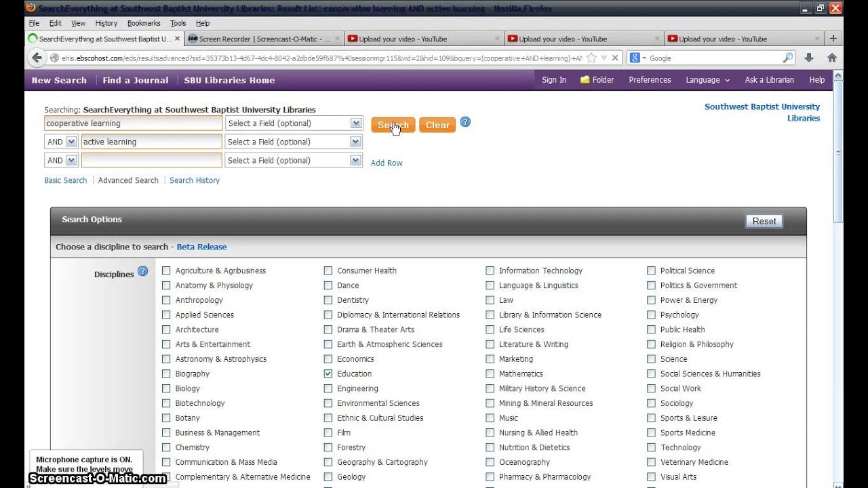Open the File menu
868x488 pixels.
pyautogui.click(x=34, y=23)
